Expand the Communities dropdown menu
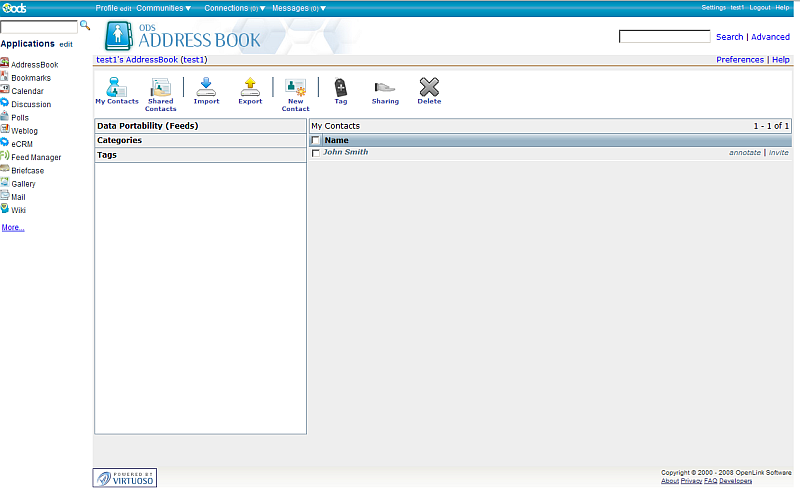 pyautogui.click(x=163, y=8)
